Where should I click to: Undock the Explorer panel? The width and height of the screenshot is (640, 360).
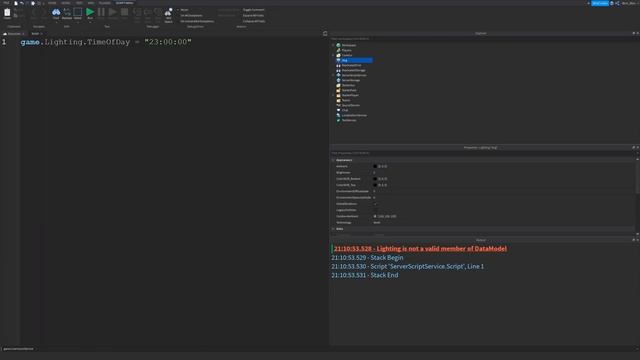[633, 33]
